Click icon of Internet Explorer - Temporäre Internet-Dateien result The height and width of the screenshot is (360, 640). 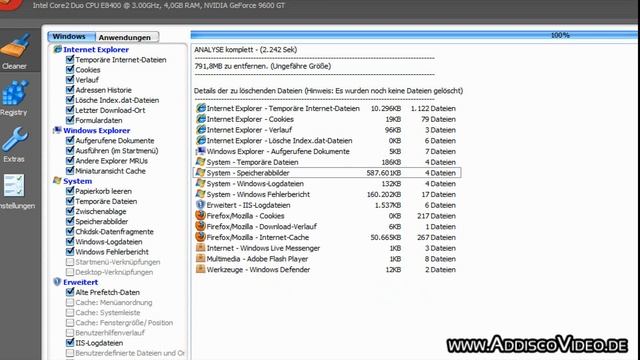200,108
